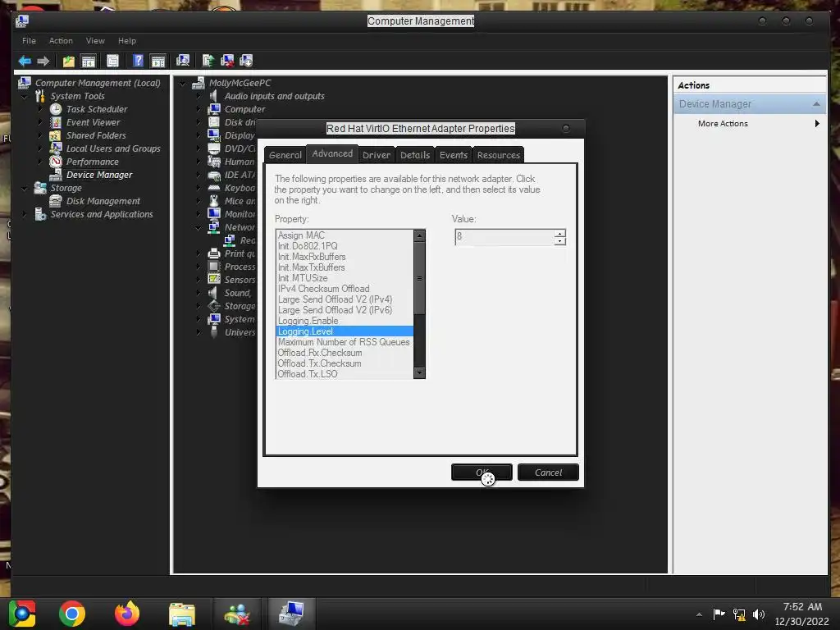This screenshot has height=630, width=840.
Task: Select Event Viewer in console tree
Action: click(94, 122)
